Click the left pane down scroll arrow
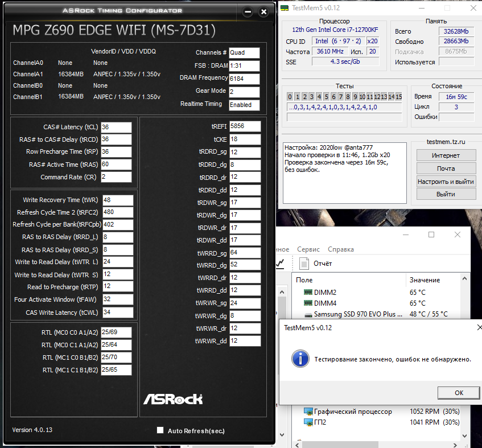Screen dimensions: 482x448 (282, 434)
